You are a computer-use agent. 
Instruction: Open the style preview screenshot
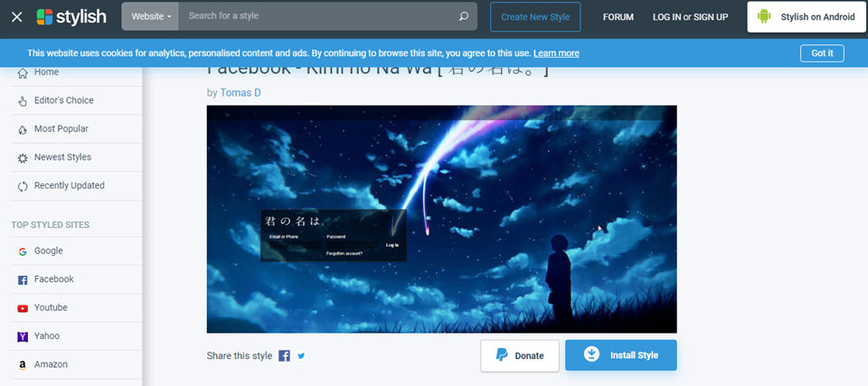point(441,220)
